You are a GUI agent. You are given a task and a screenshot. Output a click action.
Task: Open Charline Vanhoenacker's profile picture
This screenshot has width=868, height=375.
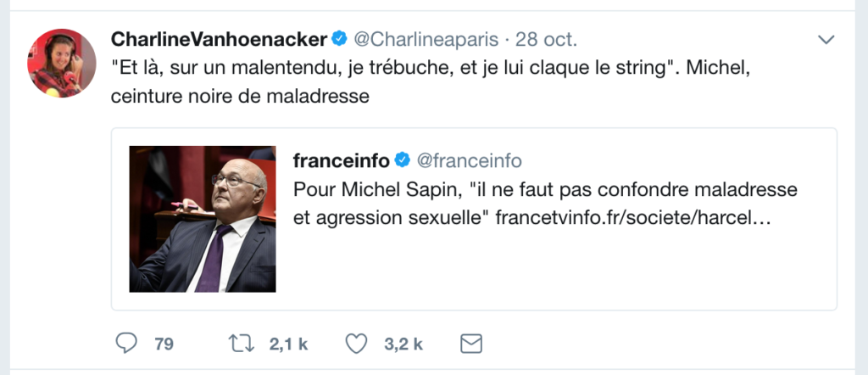click(x=61, y=64)
